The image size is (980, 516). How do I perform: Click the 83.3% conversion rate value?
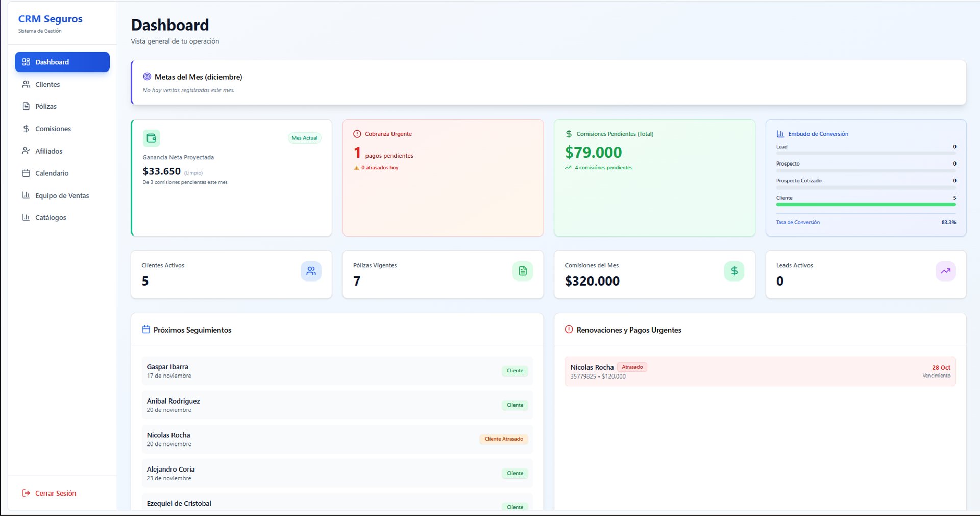(x=949, y=222)
